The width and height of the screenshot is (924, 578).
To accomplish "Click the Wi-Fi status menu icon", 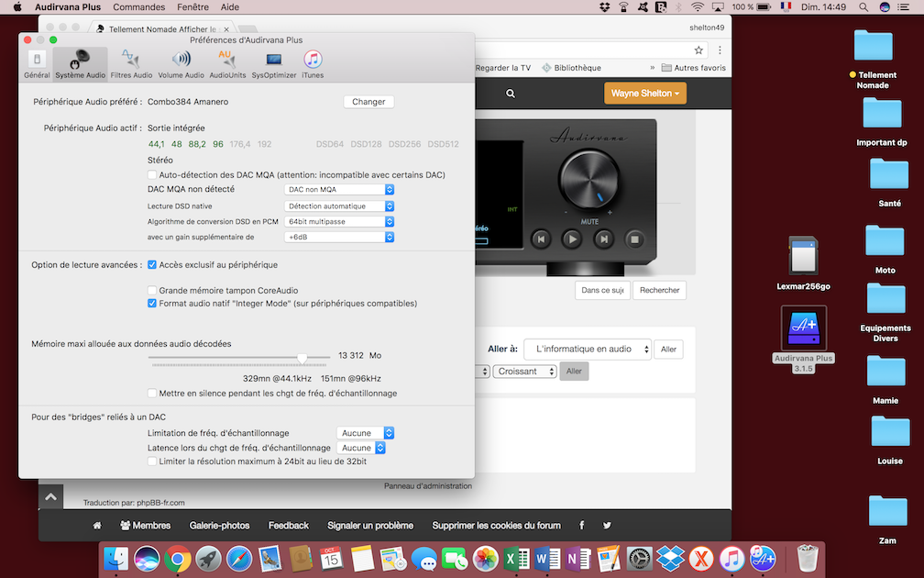I will click(x=698, y=7).
